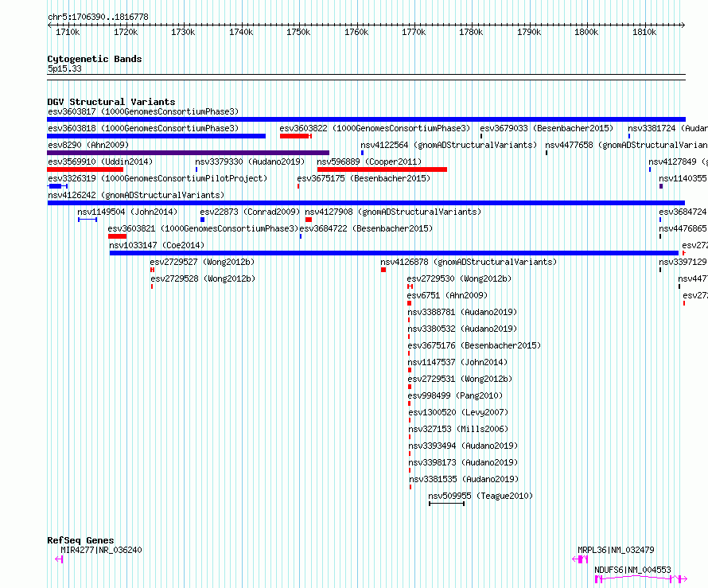Click nsv3381535 (Audano2019) label
The width and height of the screenshot is (708, 588).
point(464,479)
